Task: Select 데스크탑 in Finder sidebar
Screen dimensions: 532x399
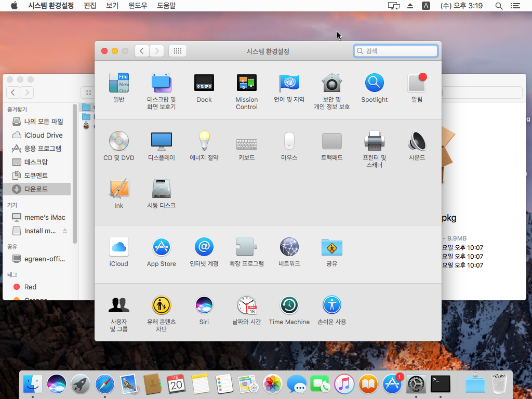Action: (37, 162)
